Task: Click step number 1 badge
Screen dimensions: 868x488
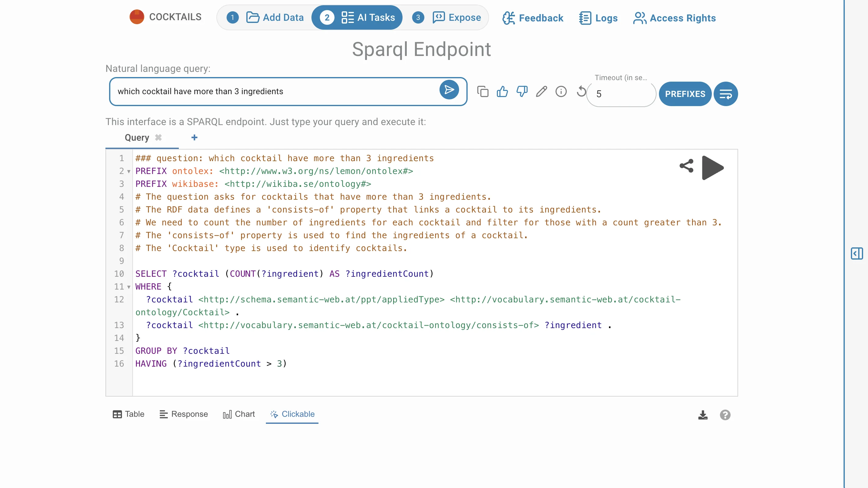Action: click(233, 17)
